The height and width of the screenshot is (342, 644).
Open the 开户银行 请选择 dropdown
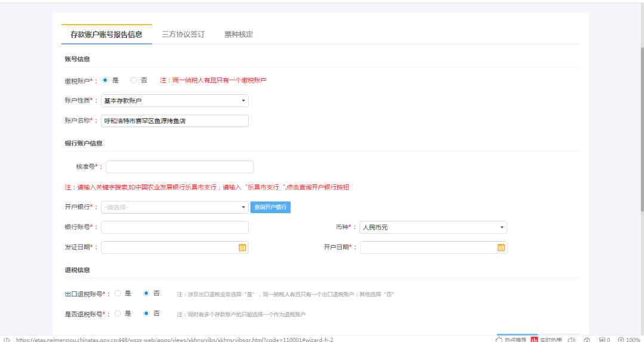pos(175,207)
